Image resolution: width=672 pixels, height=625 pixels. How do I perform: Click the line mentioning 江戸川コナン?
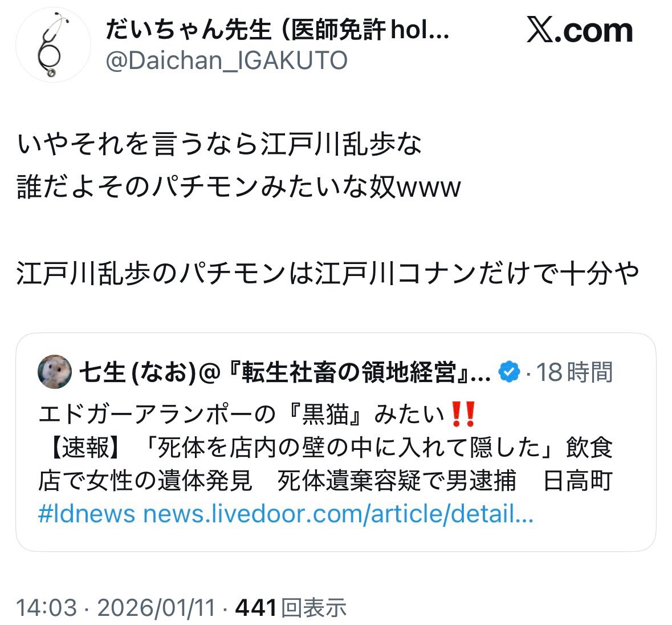click(328, 274)
